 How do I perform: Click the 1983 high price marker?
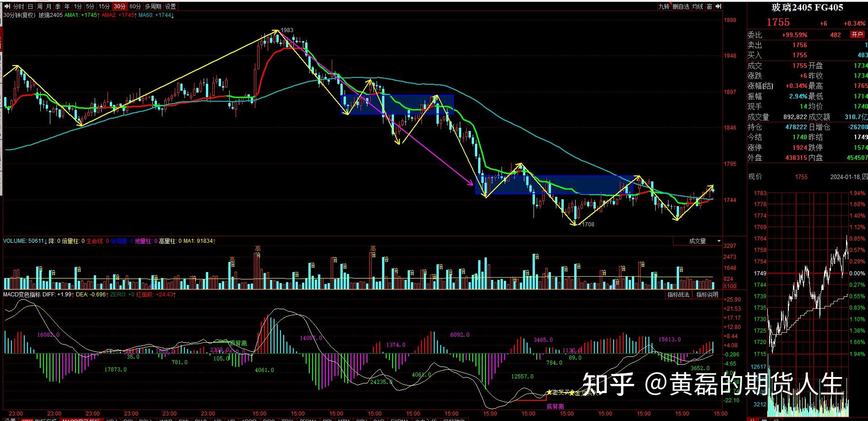pyautogui.click(x=287, y=30)
